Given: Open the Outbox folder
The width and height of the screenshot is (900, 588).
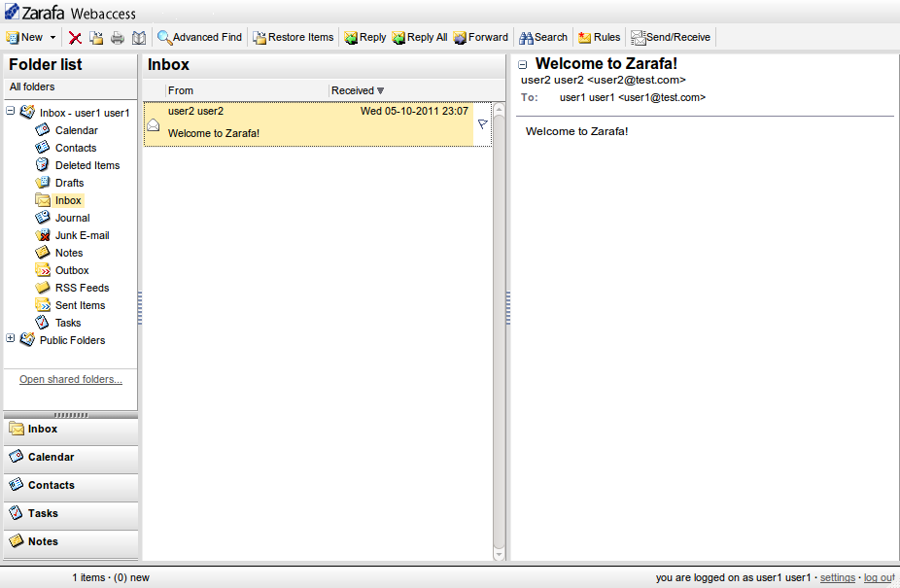Looking at the screenshot, I should [x=72, y=270].
